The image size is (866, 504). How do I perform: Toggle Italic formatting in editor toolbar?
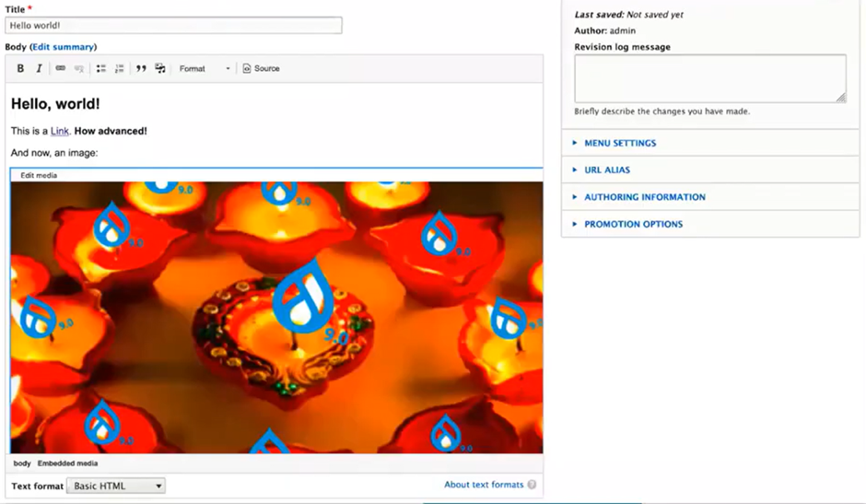[x=39, y=68]
